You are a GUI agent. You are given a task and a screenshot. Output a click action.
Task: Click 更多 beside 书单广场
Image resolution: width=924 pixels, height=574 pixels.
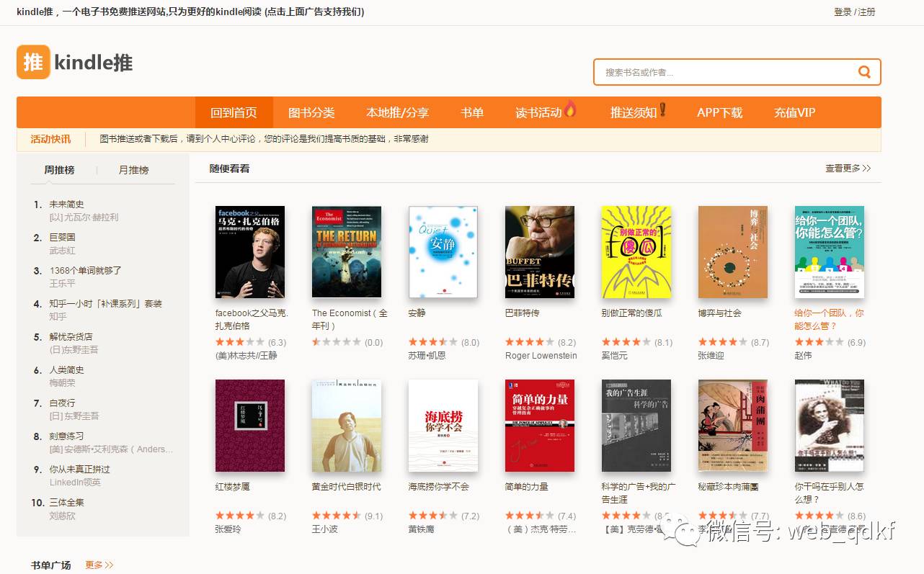99,565
